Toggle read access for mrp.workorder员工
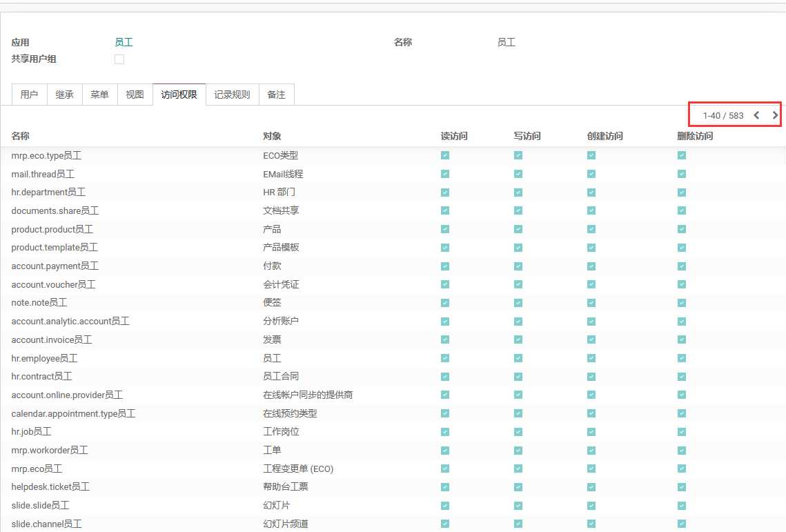Image resolution: width=786 pixels, height=532 pixels. click(x=445, y=451)
